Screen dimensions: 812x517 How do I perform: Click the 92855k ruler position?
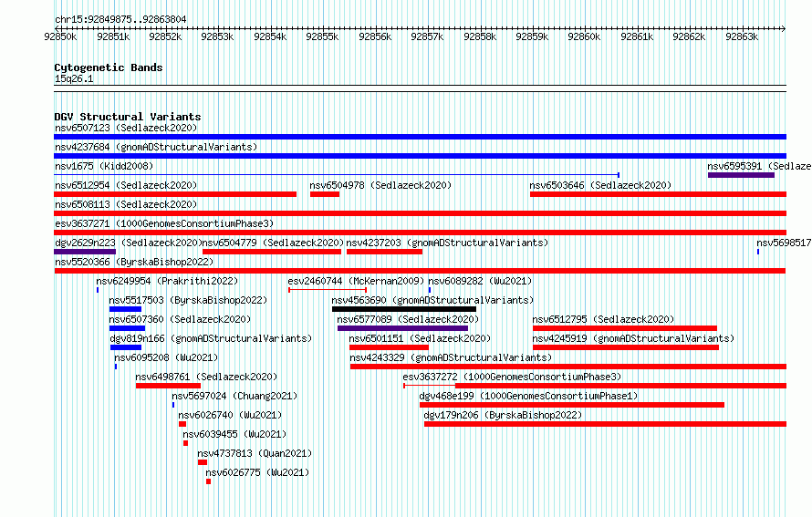322,36
